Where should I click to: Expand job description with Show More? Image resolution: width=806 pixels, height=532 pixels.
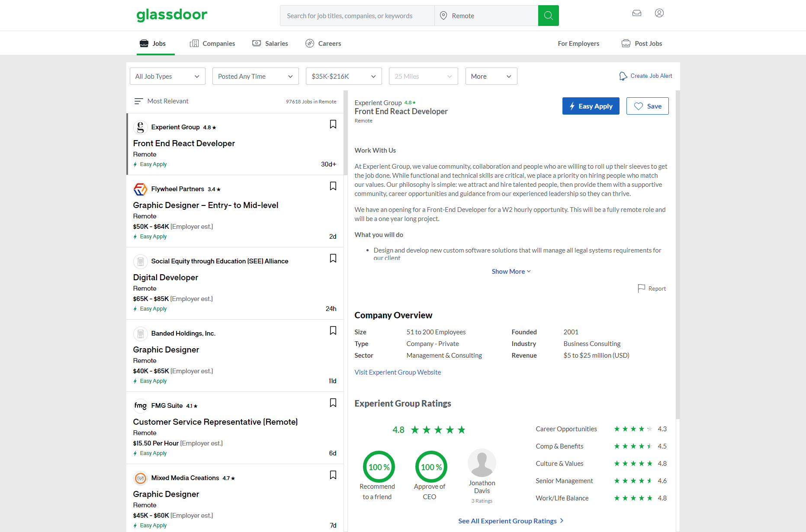511,271
